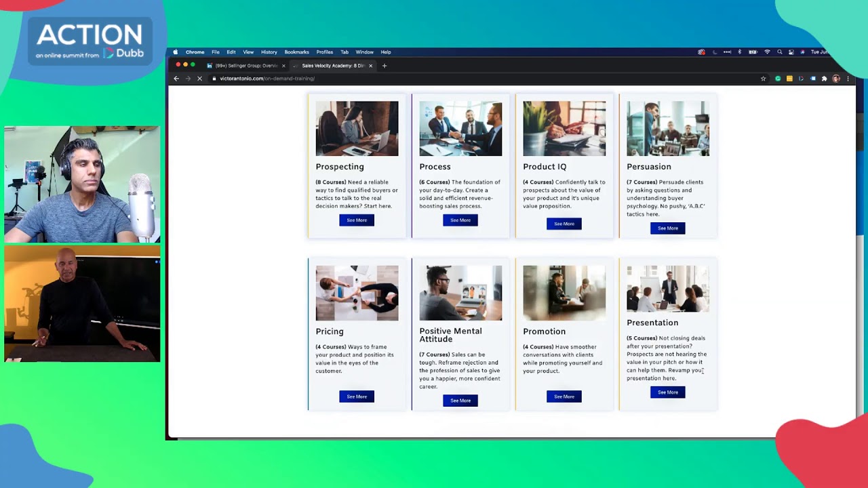The width and height of the screenshot is (868, 488).
Task: Open Control Center in menu bar
Action: tap(791, 52)
